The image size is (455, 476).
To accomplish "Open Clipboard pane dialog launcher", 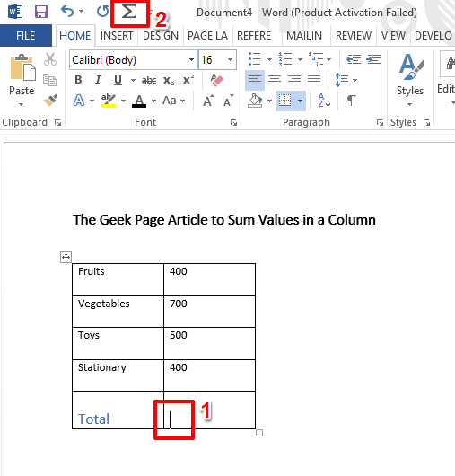I will [x=57, y=123].
